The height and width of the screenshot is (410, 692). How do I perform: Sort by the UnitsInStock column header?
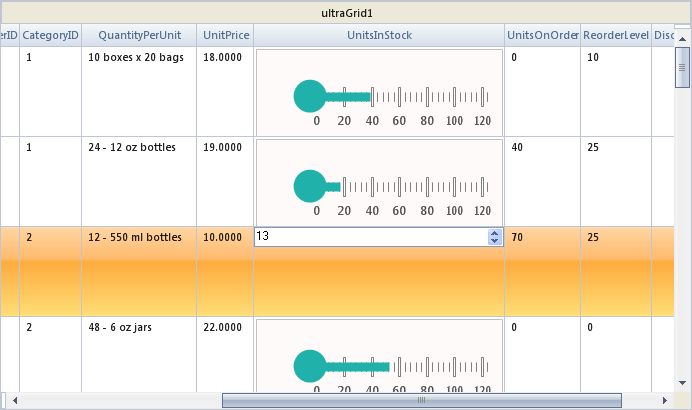point(379,35)
